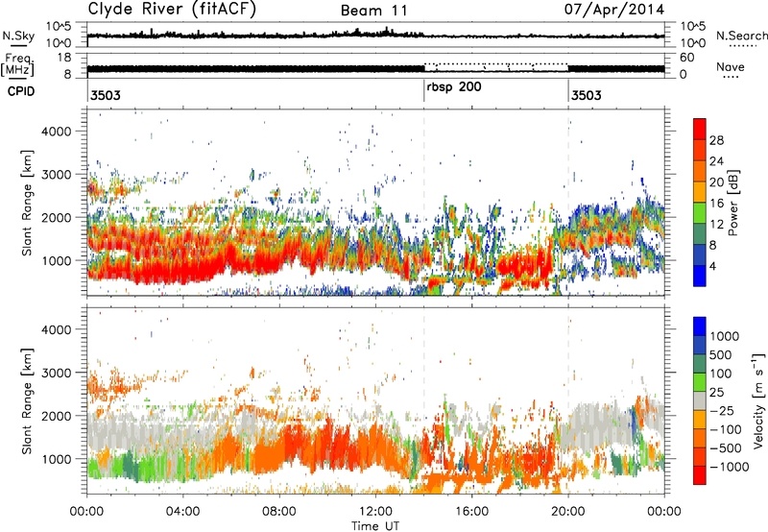
Task: Click the "08:00" time axis tick label
Action: pos(279,512)
